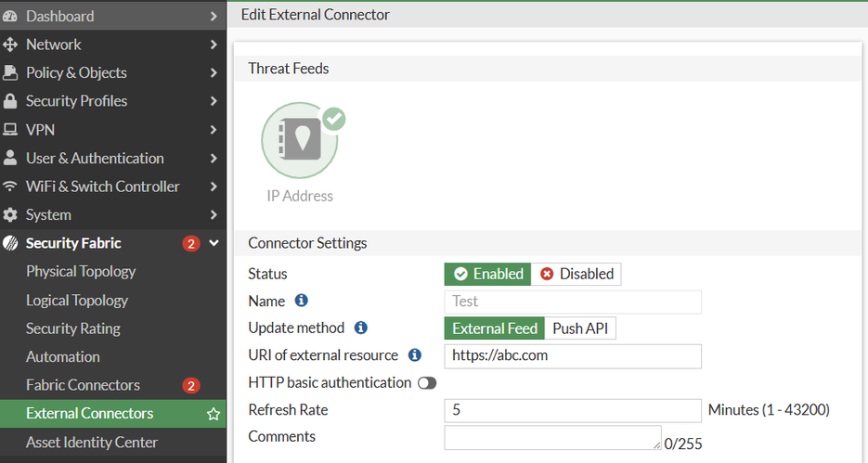This screenshot has width=868, height=463.
Task: Click the red badge on Fabric Connectors
Action: pos(191,385)
